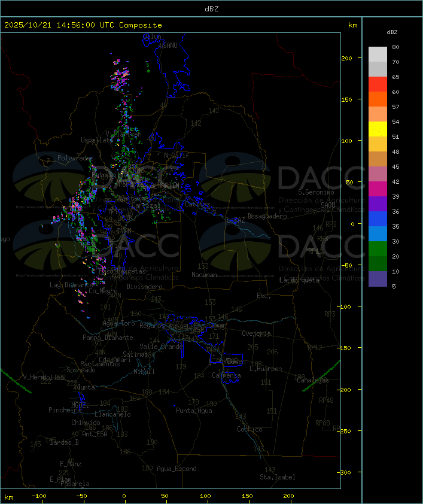Click the 'Chihuido' location label
Viewport: 423px width, 504px height.
pyautogui.click(x=86, y=423)
